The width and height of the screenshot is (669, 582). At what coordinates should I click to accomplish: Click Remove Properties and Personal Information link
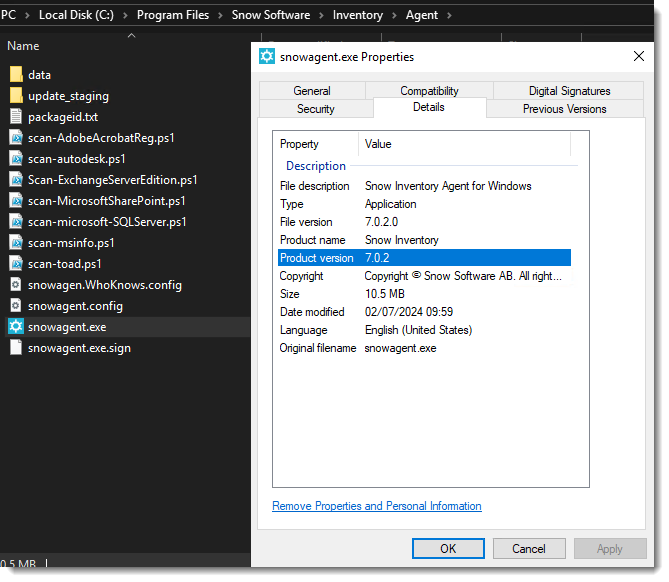377,506
